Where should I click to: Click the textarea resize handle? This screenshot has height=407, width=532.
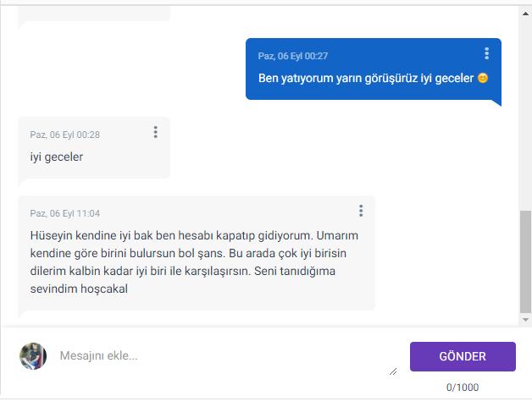[393, 371]
